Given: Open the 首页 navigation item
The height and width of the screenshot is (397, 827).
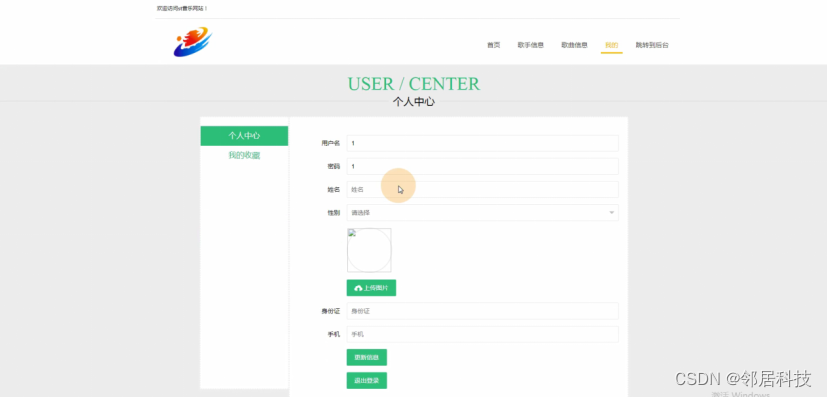Looking at the screenshot, I should tap(493, 45).
